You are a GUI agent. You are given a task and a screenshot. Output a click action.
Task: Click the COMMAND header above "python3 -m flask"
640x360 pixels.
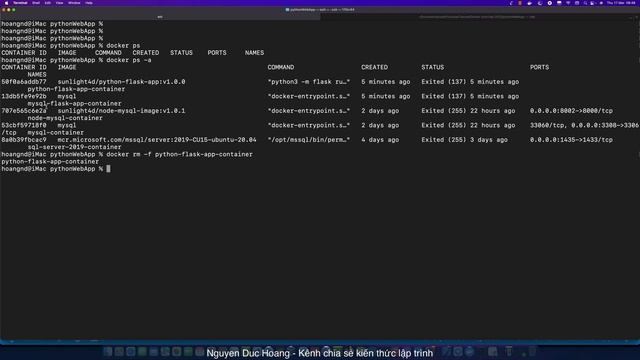[x=281, y=67]
